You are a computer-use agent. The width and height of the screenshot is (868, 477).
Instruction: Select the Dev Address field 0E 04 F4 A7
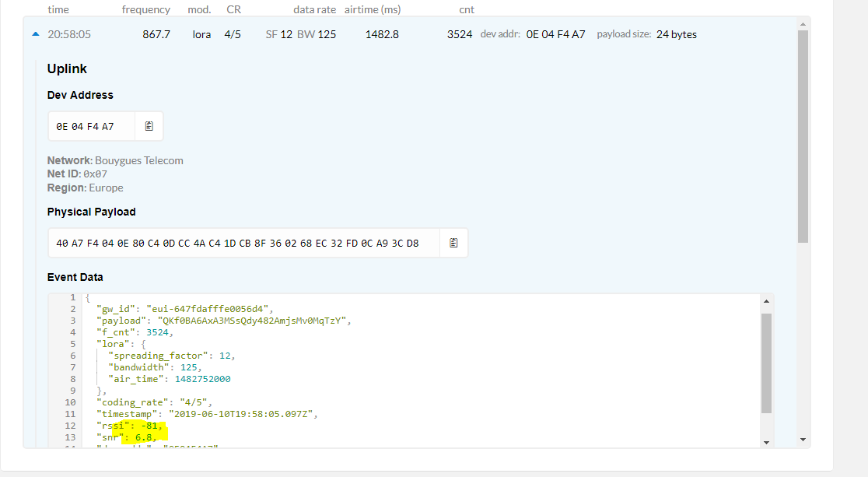pos(92,126)
